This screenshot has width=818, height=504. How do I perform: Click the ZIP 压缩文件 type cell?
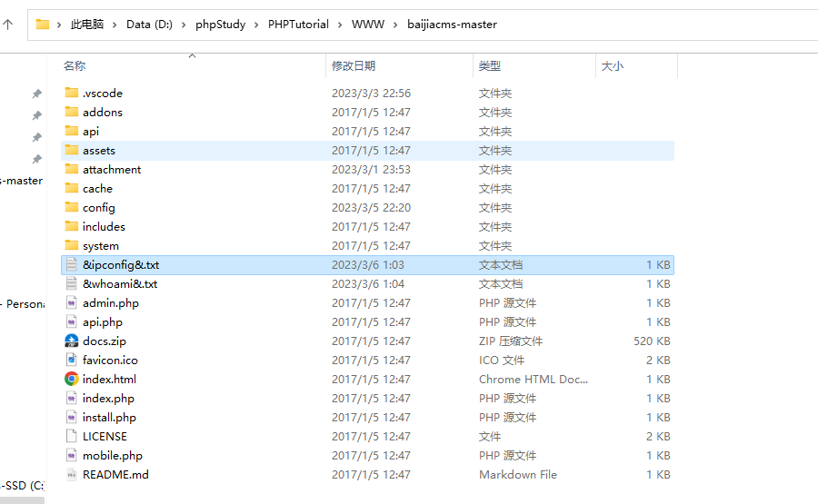[510, 341]
